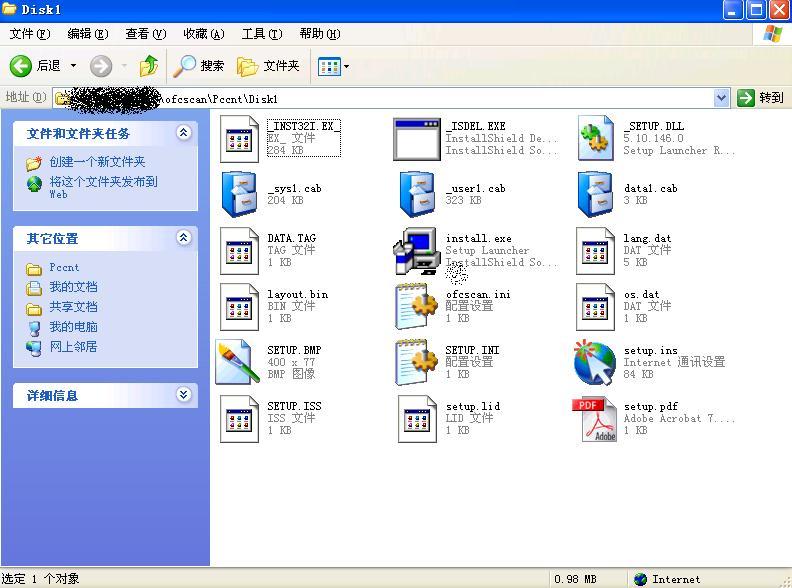
Task: Go back with the 后退 arrow
Action: pyautogui.click(x=35, y=66)
